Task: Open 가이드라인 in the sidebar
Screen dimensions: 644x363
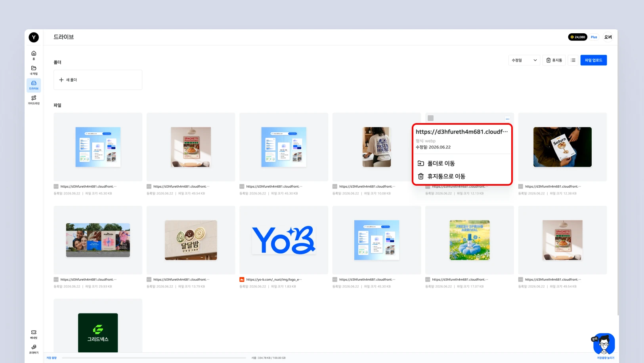Action: 34,100
